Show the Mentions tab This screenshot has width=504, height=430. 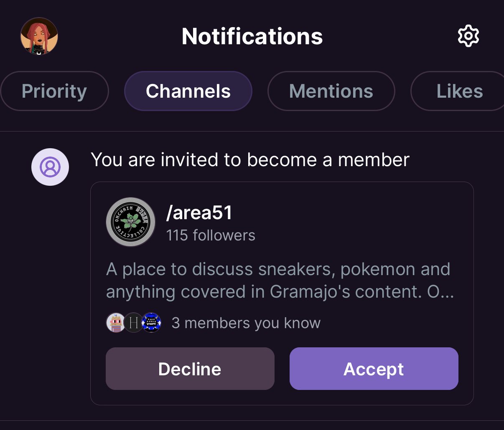331,91
